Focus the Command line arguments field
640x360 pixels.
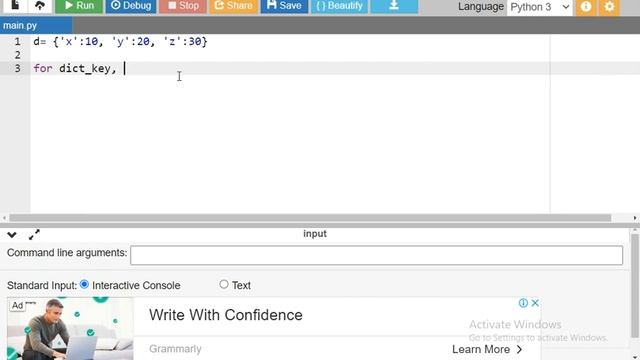pyautogui.click(x=376, y=255)
